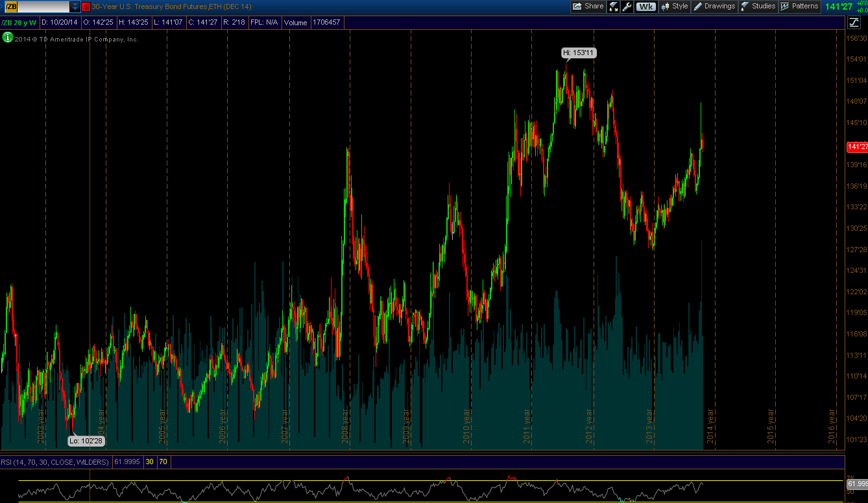Click the 30-Year U.S. Treasury Bond Futures title
Viewport: 868px width, 503px height.
point(171,6)
